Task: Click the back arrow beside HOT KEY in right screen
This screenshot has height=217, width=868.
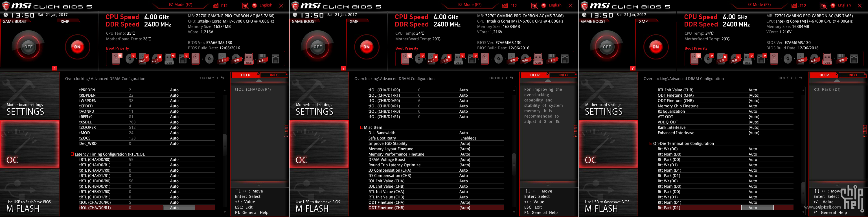Action: pos(801,78)
